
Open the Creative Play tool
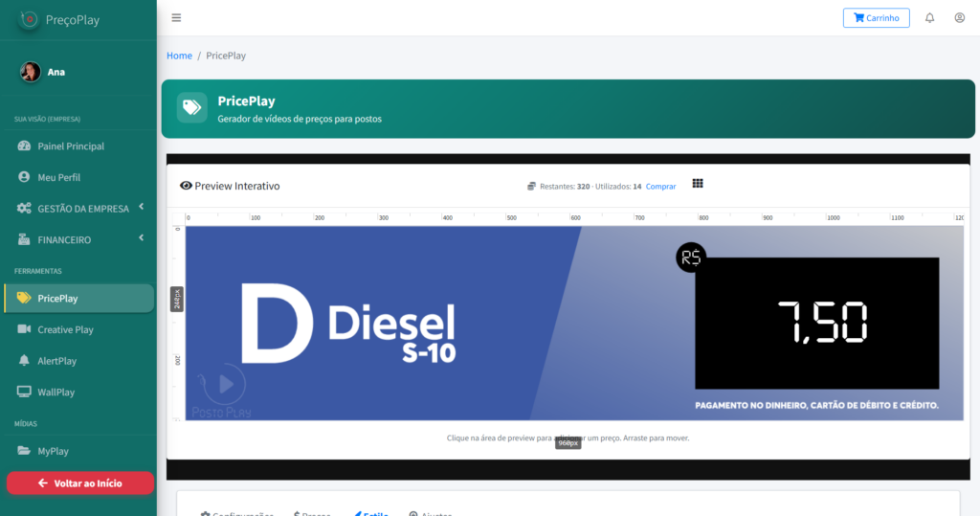point(65,329)
